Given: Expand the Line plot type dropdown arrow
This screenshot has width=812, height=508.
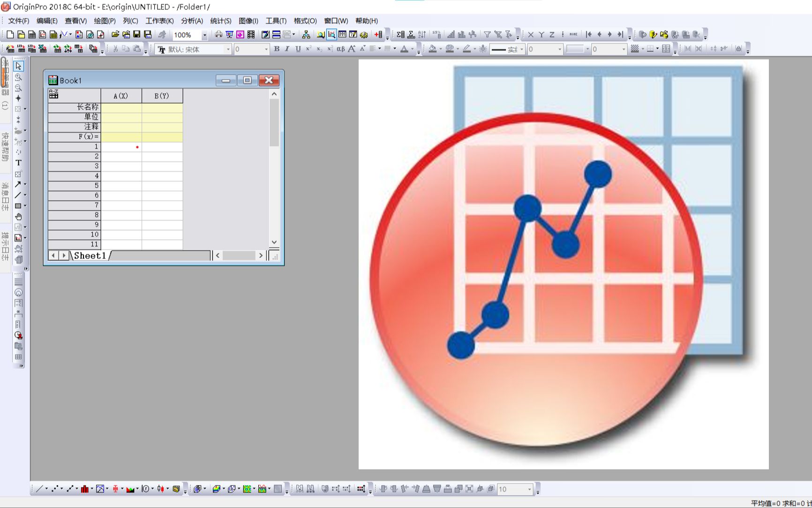Looking at the screenshot, I should [46, 489].
